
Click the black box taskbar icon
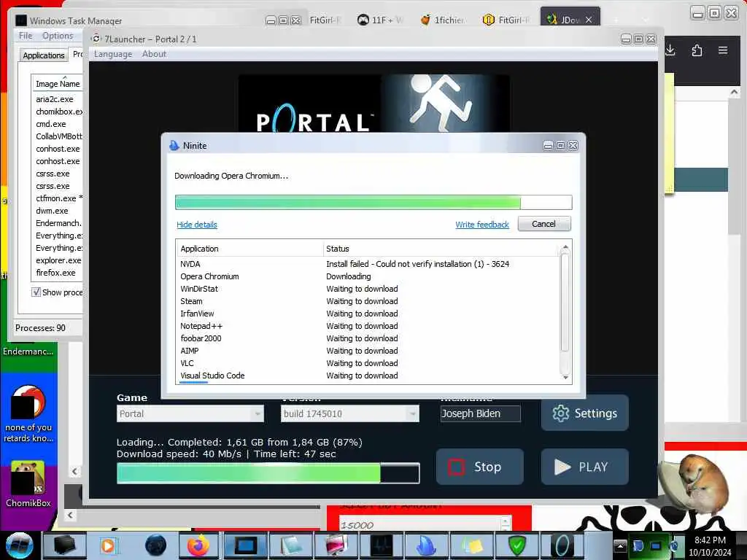pyautogui.click(x=64, y=545)
